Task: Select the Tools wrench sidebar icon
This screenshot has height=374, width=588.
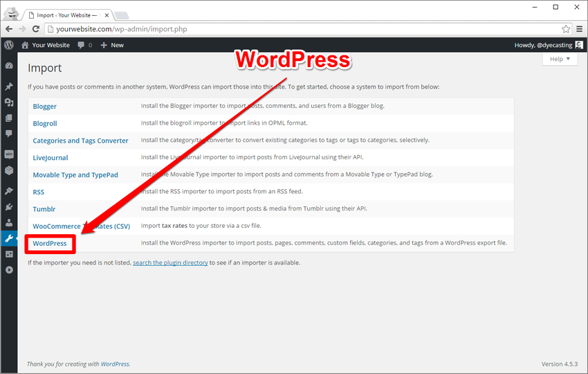Action: (x=9, y=238)
